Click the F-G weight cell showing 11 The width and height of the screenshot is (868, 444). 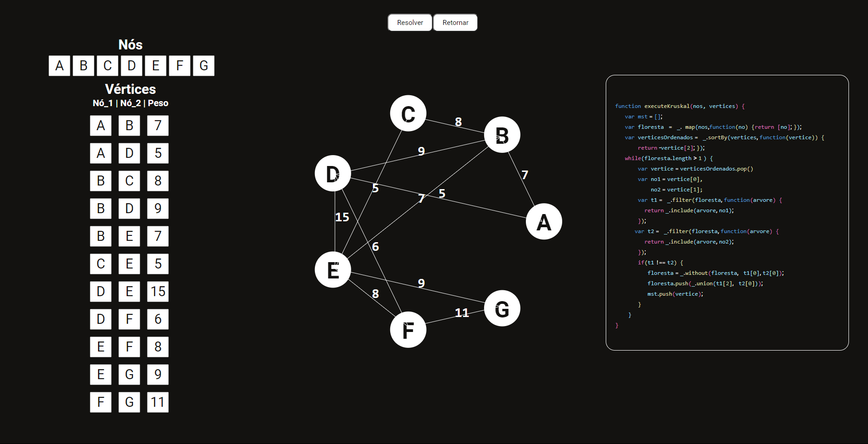(157, 402)
